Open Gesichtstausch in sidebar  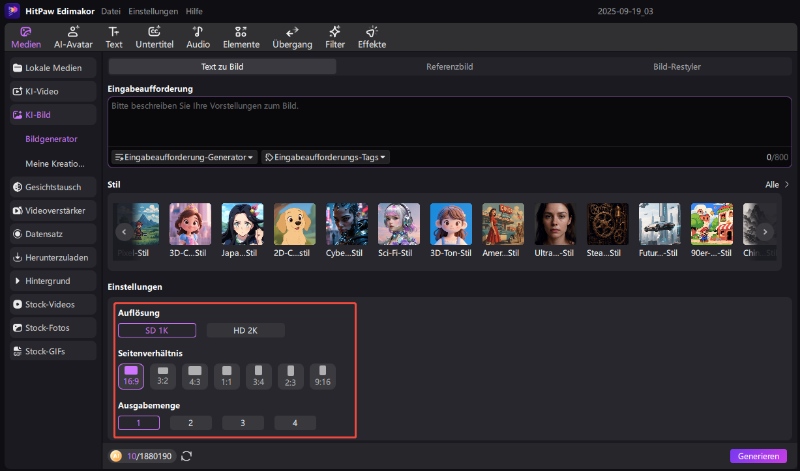pos(53,187)
